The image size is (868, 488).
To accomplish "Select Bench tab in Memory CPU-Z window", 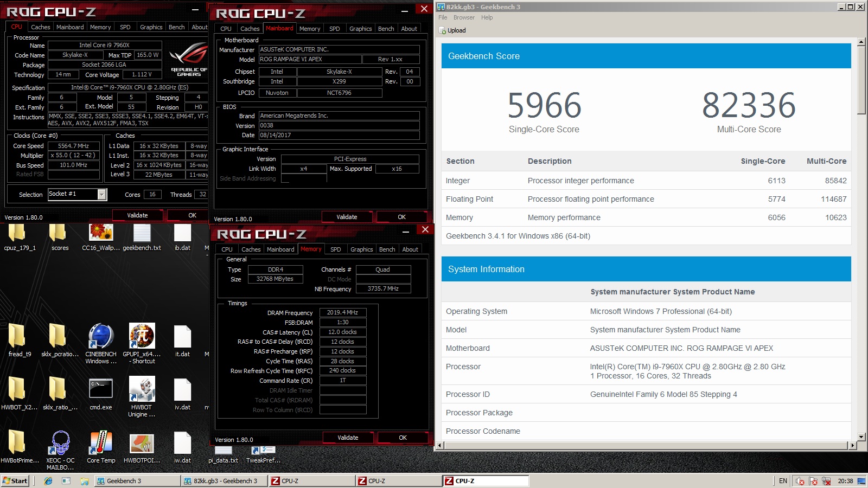I will pyautogui.click(x=387, y=249).
